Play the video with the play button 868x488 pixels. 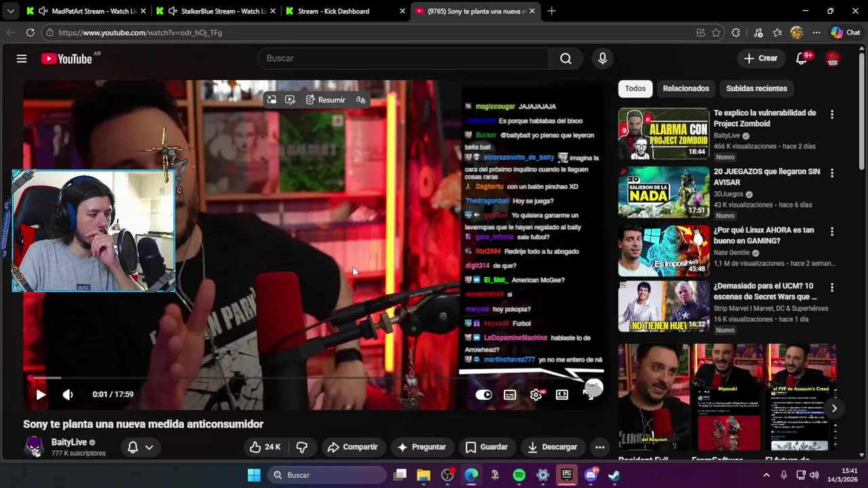pos(41,394)
